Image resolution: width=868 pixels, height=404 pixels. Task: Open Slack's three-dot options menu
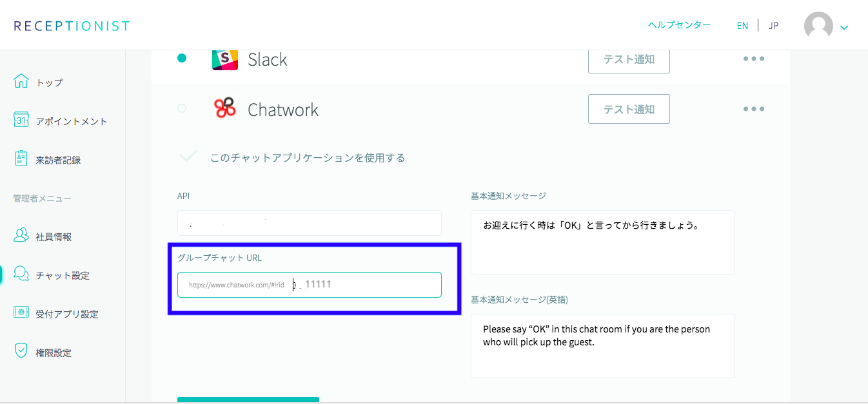coord(753,59)
